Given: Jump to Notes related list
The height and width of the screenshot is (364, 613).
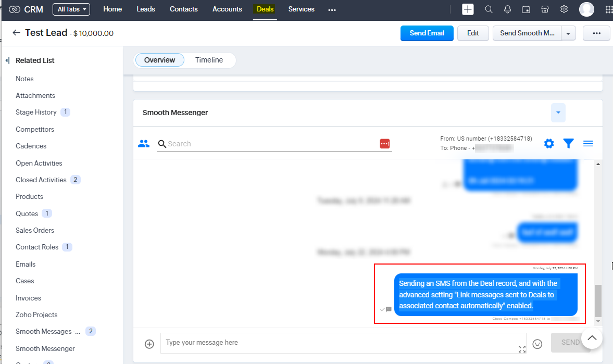Looking at the screenshot, I should pos(24,79).
